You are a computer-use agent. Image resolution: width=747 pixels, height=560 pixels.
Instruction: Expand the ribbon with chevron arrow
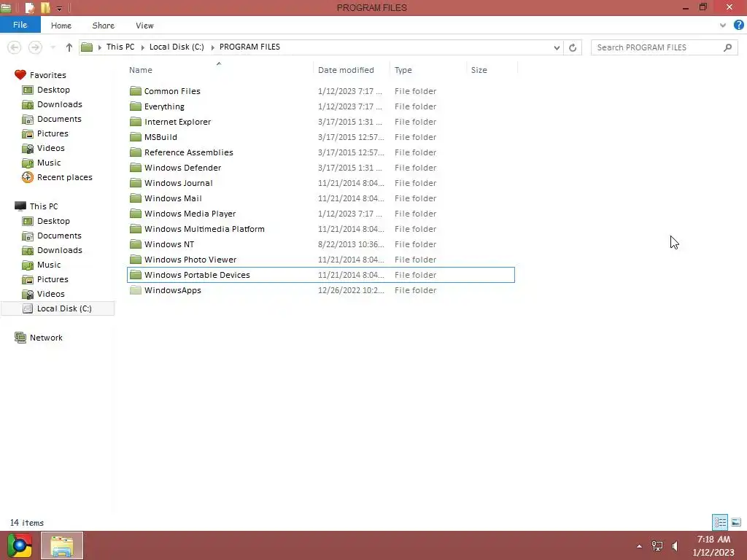tap(723, 26)
